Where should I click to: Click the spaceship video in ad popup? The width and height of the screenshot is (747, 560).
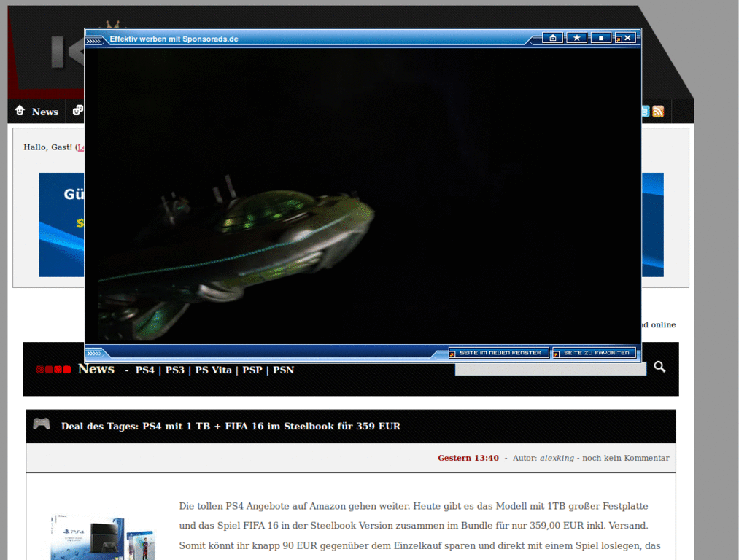[x=363, y=195]
